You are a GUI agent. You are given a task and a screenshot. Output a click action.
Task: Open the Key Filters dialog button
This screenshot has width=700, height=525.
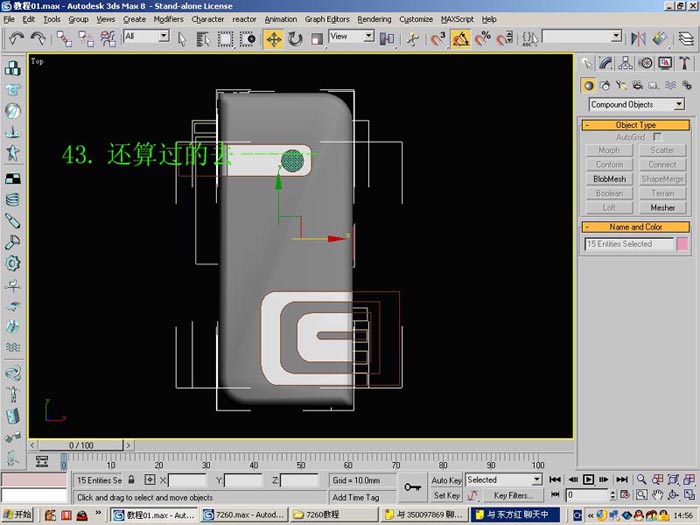point(513,496)
